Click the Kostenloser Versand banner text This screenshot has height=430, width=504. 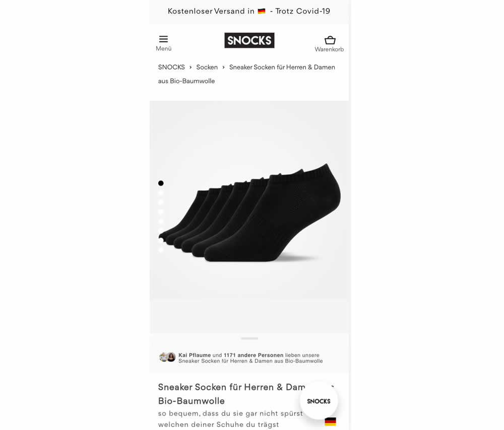(249, 11)
